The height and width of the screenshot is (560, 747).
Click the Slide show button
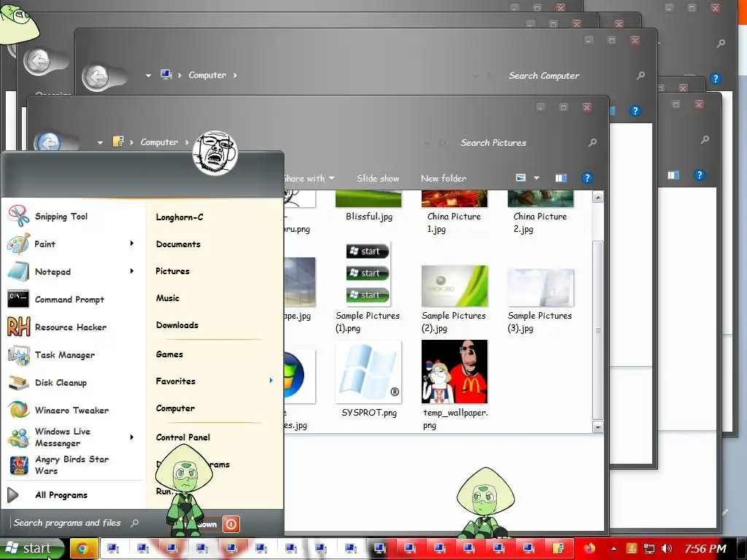tap(378, 179)
